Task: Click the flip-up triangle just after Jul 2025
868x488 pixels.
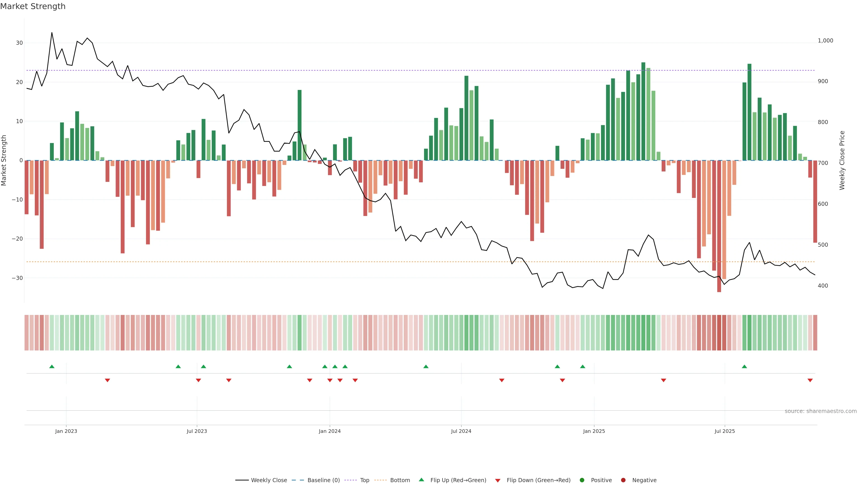Action: pyautogui.click(x=744, y=366)
